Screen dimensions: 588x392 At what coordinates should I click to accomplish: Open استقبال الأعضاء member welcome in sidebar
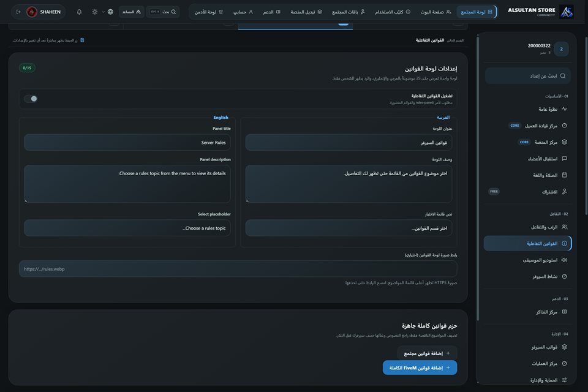click(x=527, y=159)
